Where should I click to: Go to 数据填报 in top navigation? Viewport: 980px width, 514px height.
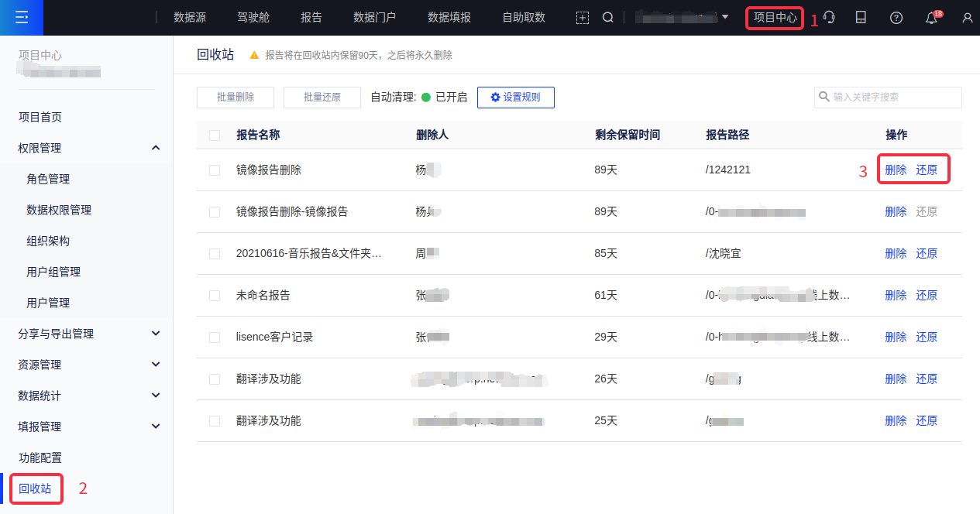pyautogui.click(x=449, y=18)
